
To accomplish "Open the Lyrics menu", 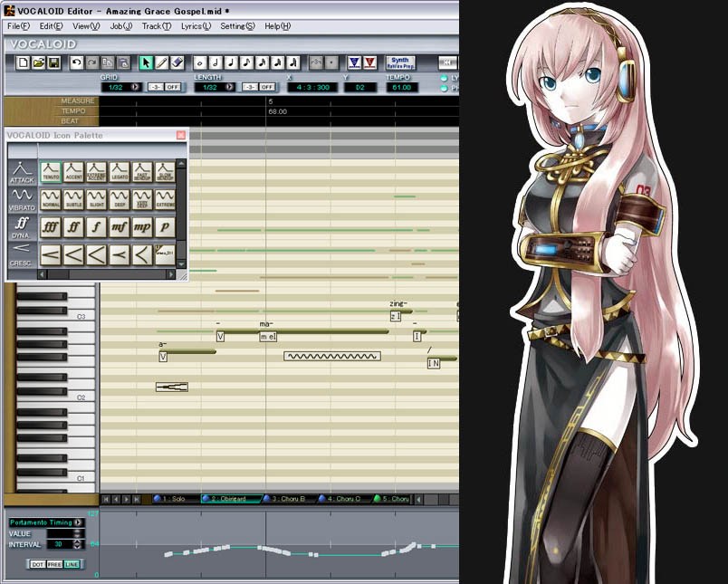I will click(x=196, y=26).
